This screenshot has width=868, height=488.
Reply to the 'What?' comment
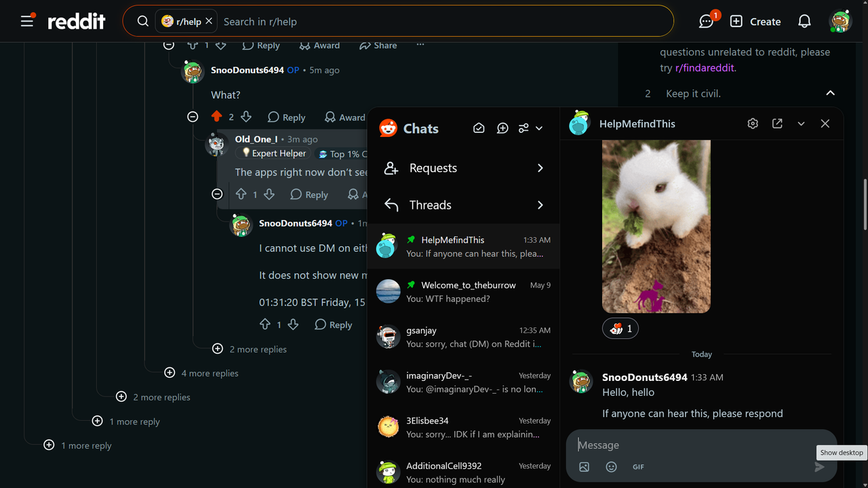pos(286,117)
